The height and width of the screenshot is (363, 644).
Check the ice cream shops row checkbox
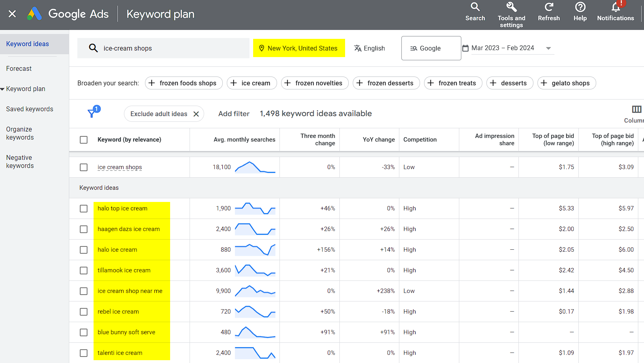[x=84, y=167]
